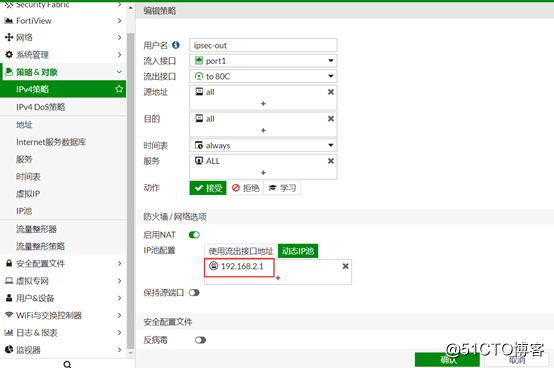This screenshot has width=554, height=368.
Task: Click the 取消 cancel button
Action: coord(517,360)
